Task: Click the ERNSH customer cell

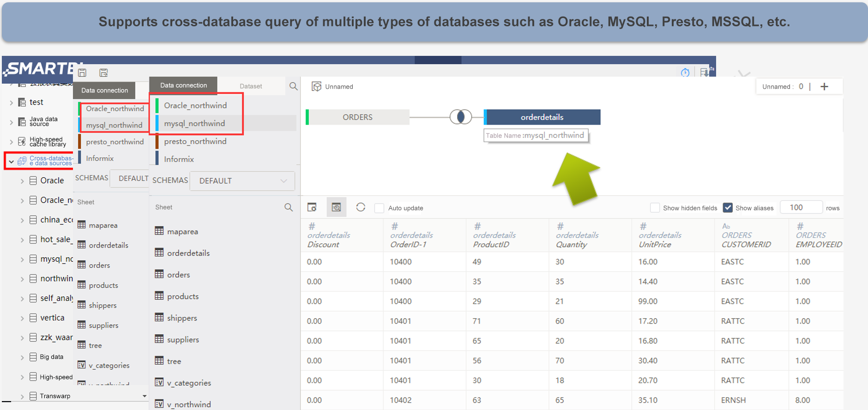Action: pos(733,400)
